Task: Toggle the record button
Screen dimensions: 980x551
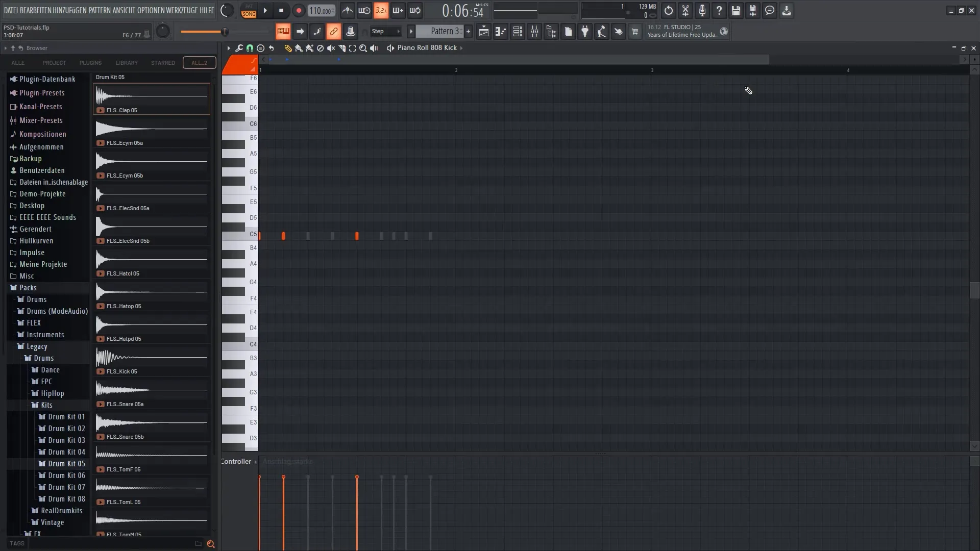Action: [299, 11]
